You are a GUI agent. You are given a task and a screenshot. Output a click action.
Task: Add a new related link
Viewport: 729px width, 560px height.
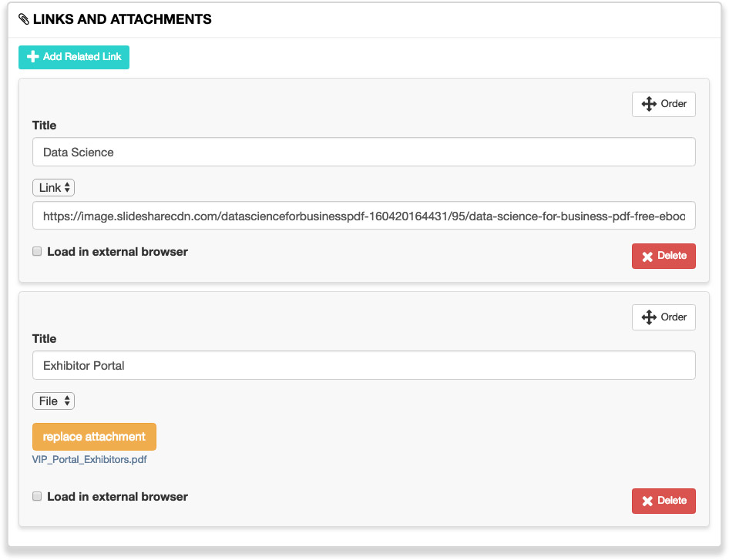coord(74,57)
